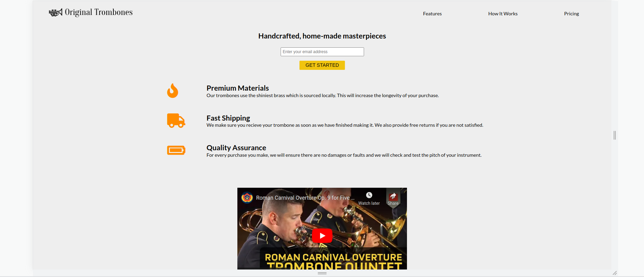Viewport: 644px width, 277px height.
Task: Click the vertical resize handle on right edge
Action: coord(615,135)
